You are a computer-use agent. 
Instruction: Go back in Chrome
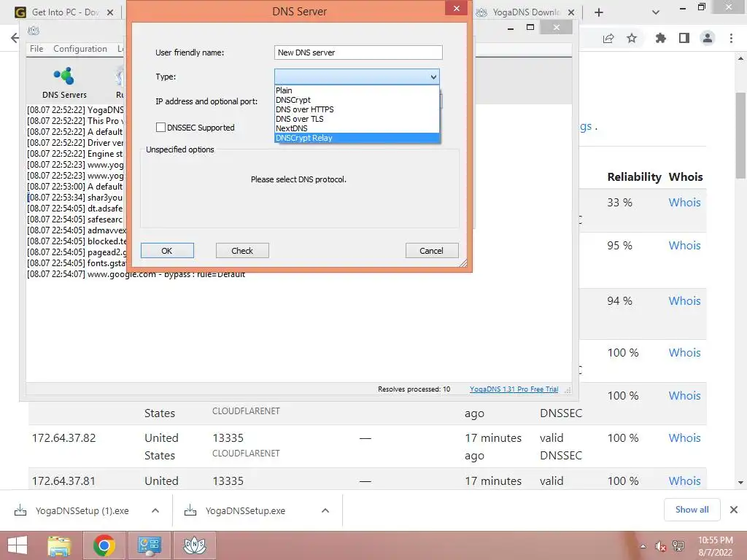coord(15,38)
